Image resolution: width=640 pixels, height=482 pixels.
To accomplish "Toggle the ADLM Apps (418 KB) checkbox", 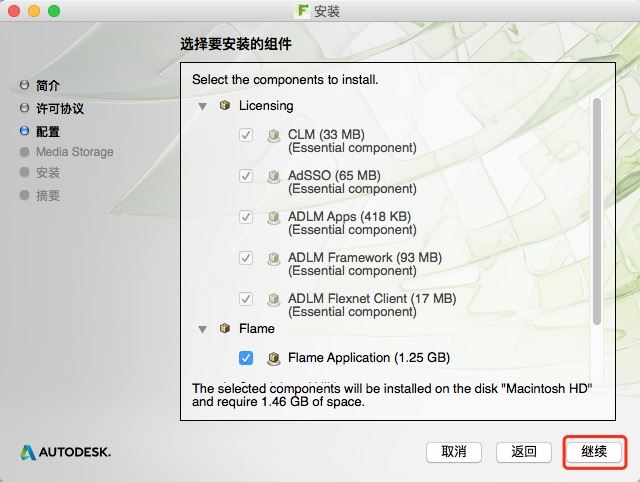I will [246, 217].
